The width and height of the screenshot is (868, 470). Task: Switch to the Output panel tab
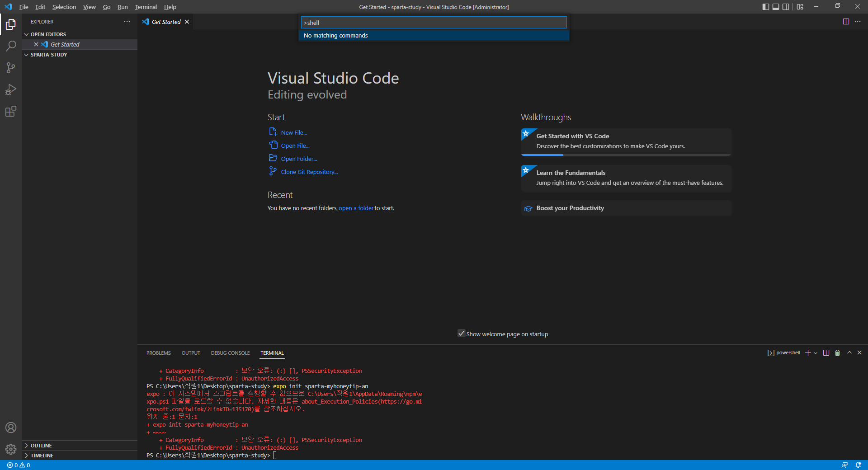(191, 353)
